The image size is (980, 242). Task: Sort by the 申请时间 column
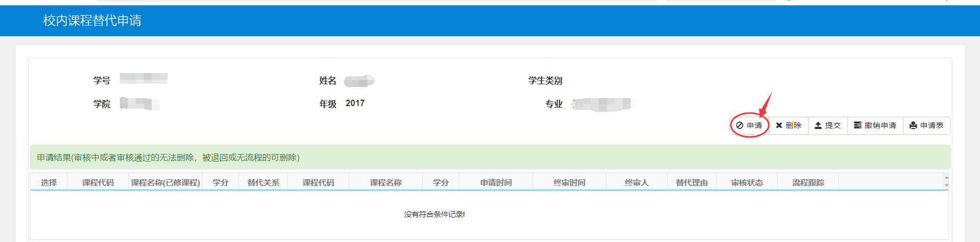(496, 182)
